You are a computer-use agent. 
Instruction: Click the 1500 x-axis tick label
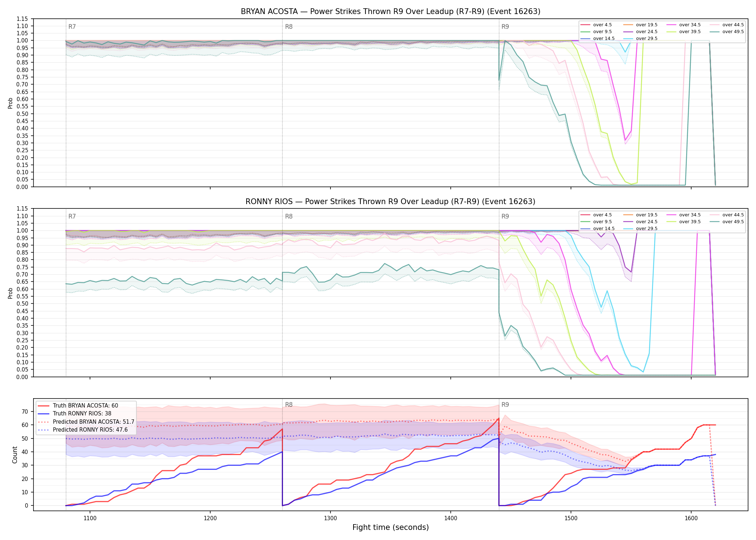coord(571,518)
